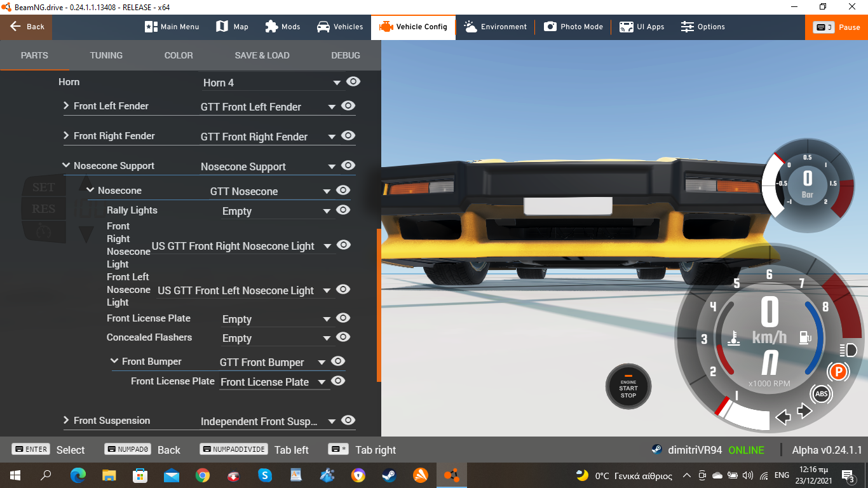Click the fuel pump gauge icon
868x488 pixels.
tap(805, 337)
